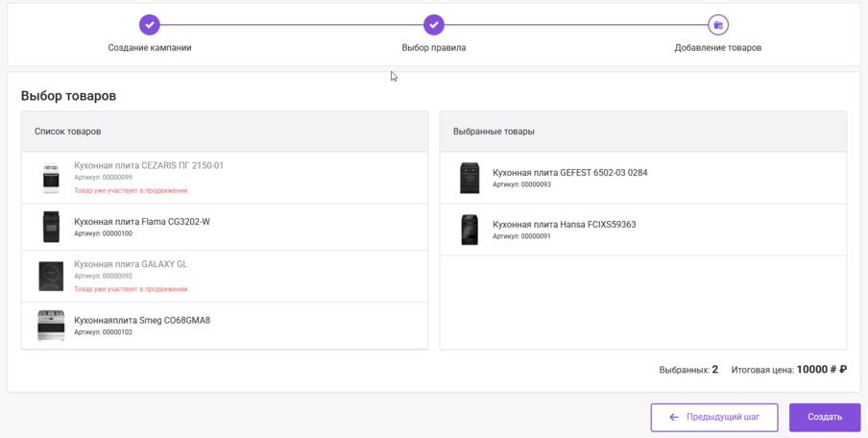Click the Добавление товаров step label
The image size is (868, 438).
718,47
